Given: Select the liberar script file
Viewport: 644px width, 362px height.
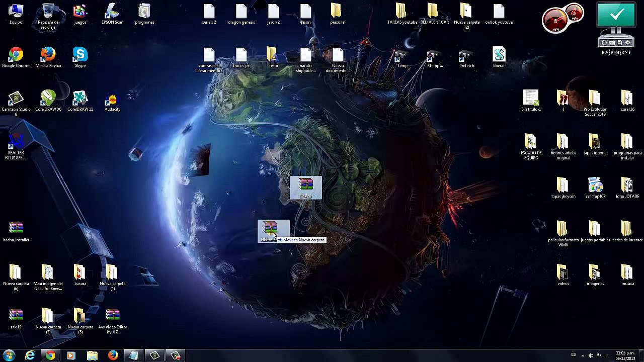Looking at the screenshot, I should pos(499,57).
